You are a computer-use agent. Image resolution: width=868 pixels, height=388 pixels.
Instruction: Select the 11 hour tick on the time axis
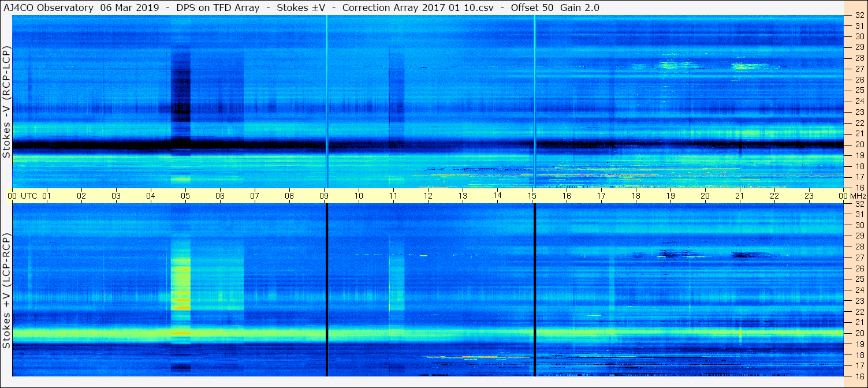(x=393, y=196)
